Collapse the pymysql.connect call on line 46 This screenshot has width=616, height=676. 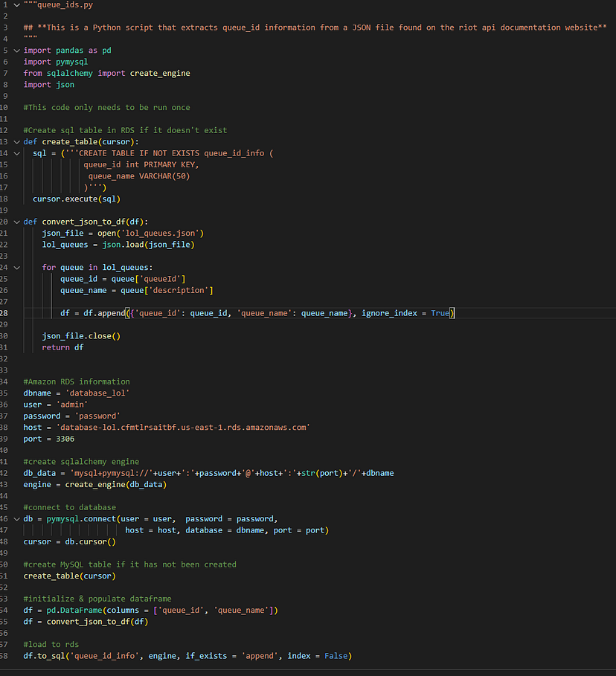[17, 518]
